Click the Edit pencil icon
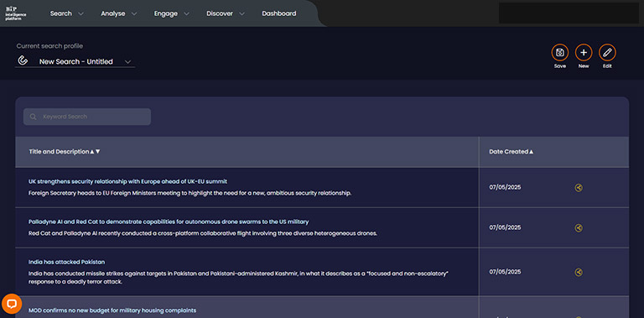The height and width of the screenshot is (318, 644). coord(607,53)
